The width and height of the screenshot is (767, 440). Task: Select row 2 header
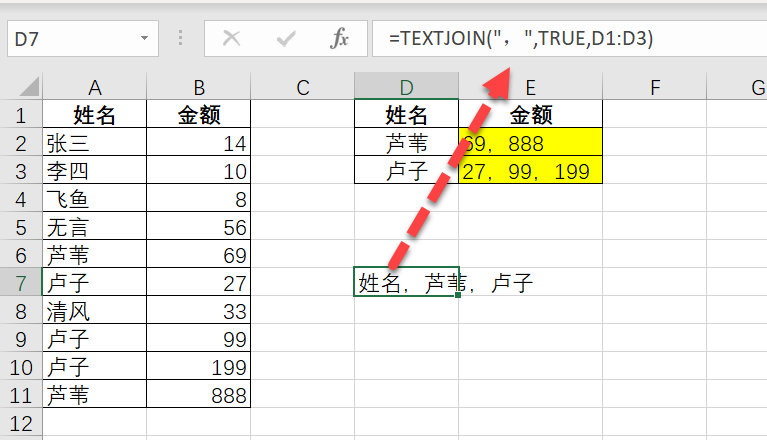click(21, 143)
